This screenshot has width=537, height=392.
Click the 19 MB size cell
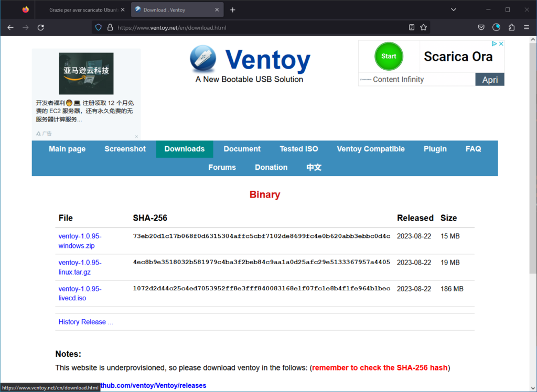(x=450, y=263)
